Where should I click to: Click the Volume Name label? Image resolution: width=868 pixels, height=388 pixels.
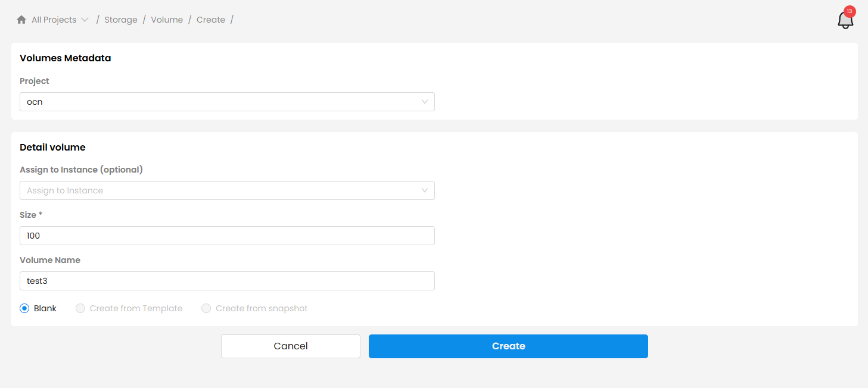click(50, 260)
